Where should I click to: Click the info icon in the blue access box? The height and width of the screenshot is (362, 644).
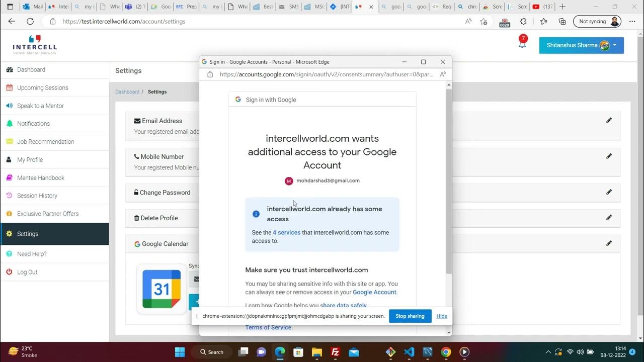click(x=256, y=214)
